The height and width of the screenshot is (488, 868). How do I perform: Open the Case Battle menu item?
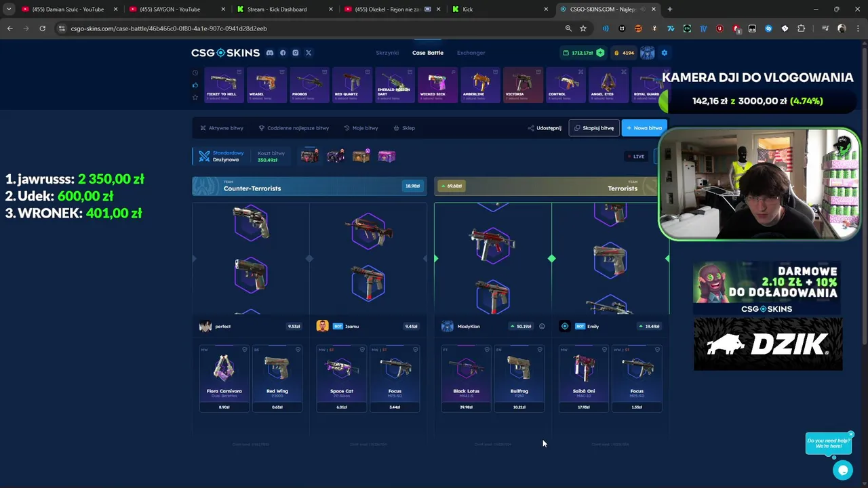(x=428, y=53)
